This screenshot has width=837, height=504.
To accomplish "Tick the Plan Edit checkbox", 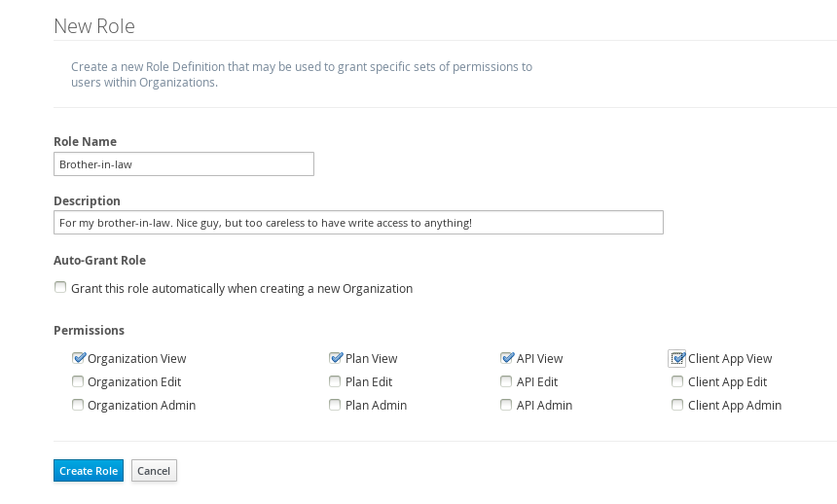I will (336, 381).
